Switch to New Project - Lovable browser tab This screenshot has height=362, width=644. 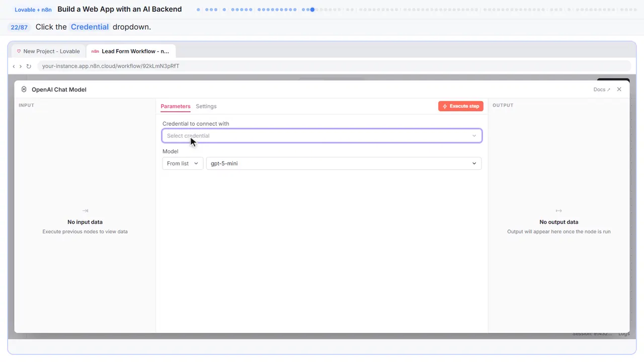coord(48,51)
